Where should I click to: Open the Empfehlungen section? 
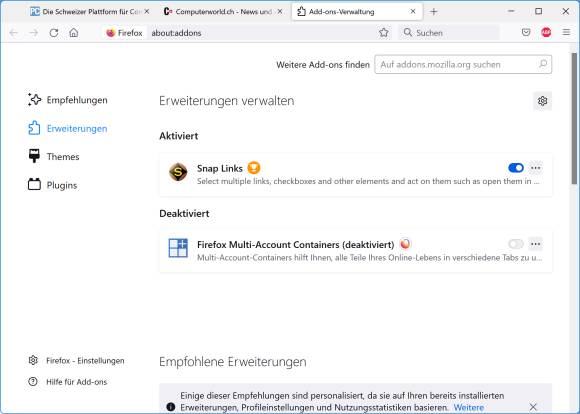coord(68,100)
